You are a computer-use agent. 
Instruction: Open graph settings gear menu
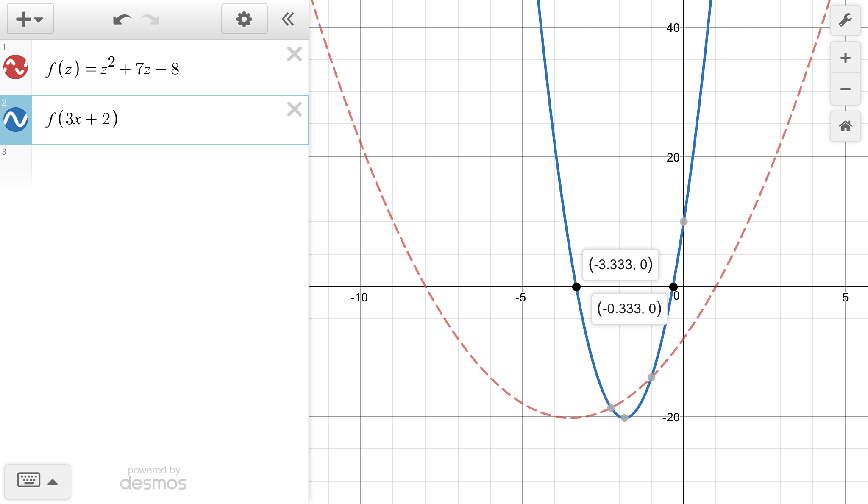pos(244,19)
